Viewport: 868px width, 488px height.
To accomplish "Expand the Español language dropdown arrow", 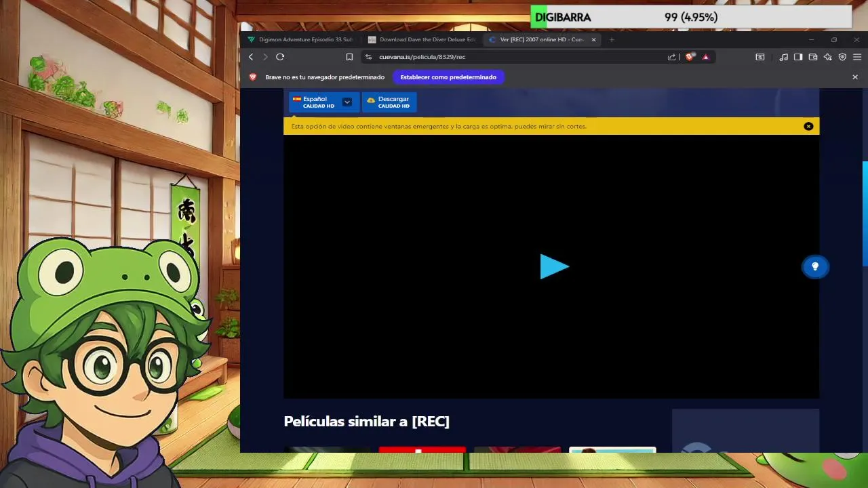I will point(347,102).
